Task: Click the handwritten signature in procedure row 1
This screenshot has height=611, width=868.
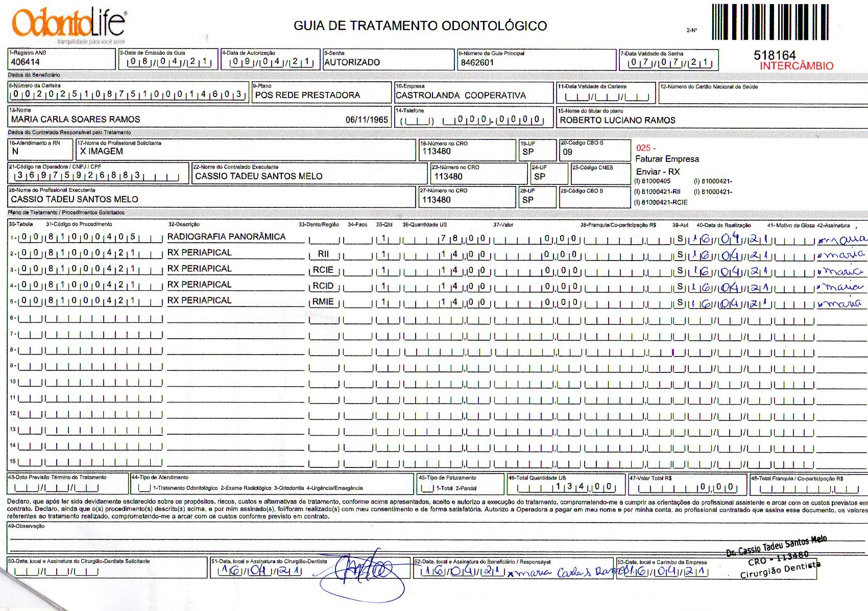Action: pos(842,239)
